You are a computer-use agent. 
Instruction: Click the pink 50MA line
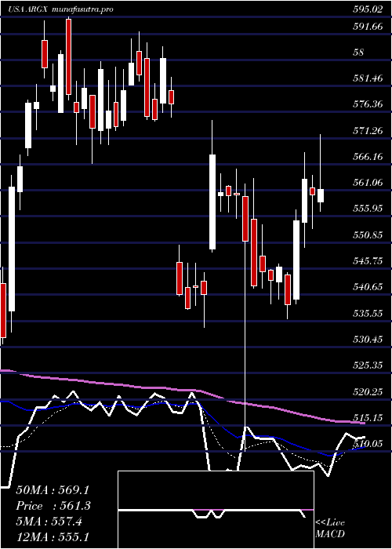[182, 390]
